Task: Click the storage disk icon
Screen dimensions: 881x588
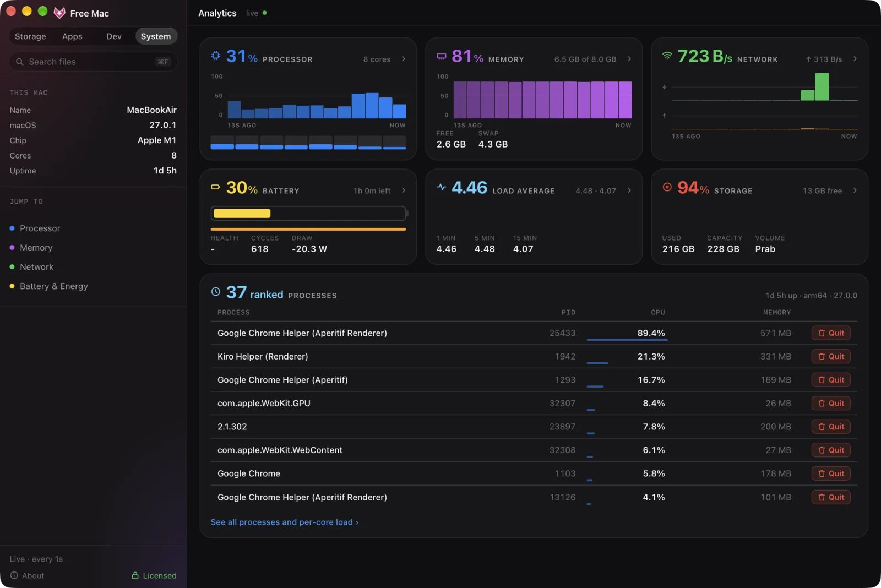Action: click(x=667, y=187)
